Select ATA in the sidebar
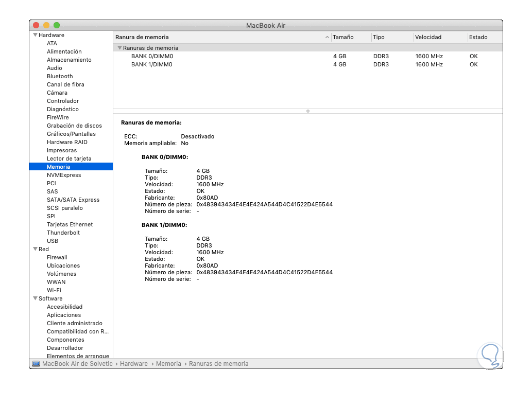The image size is (532, 407). [x=52, y=43]
